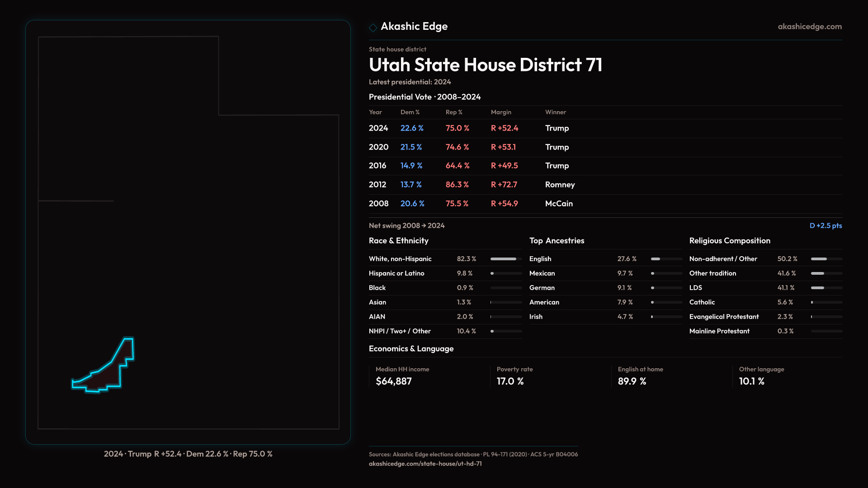Click the Margin column header
Image resolution: width=868 pixels, height=488 pixels.
coord(501,112)
